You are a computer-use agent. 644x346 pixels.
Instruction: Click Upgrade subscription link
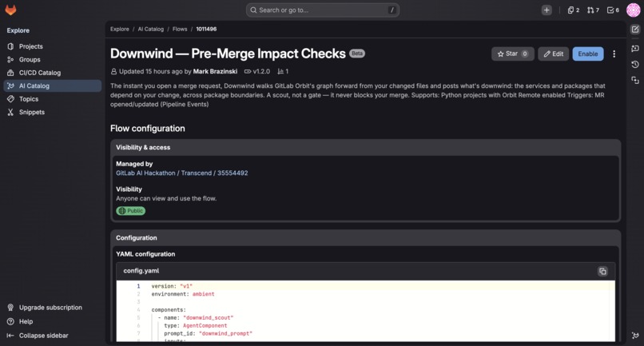click(x=50, y=308)
